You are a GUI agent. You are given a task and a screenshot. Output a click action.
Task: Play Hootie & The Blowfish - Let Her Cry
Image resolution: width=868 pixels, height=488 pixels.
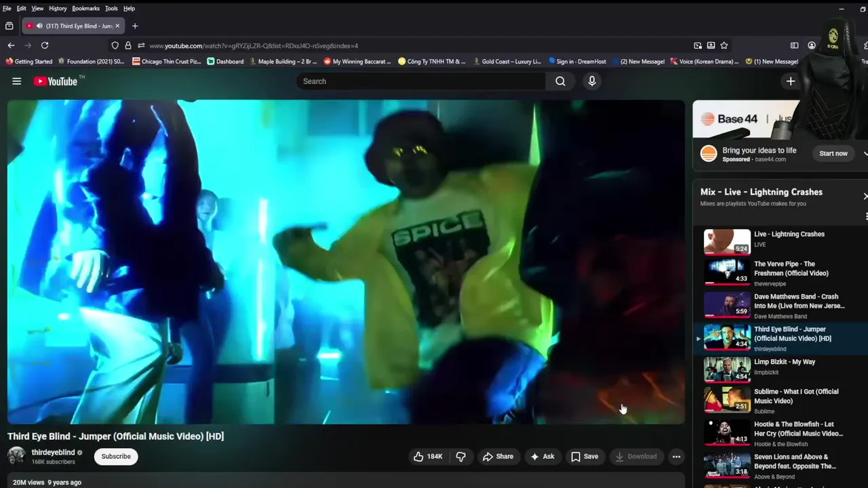780,433
